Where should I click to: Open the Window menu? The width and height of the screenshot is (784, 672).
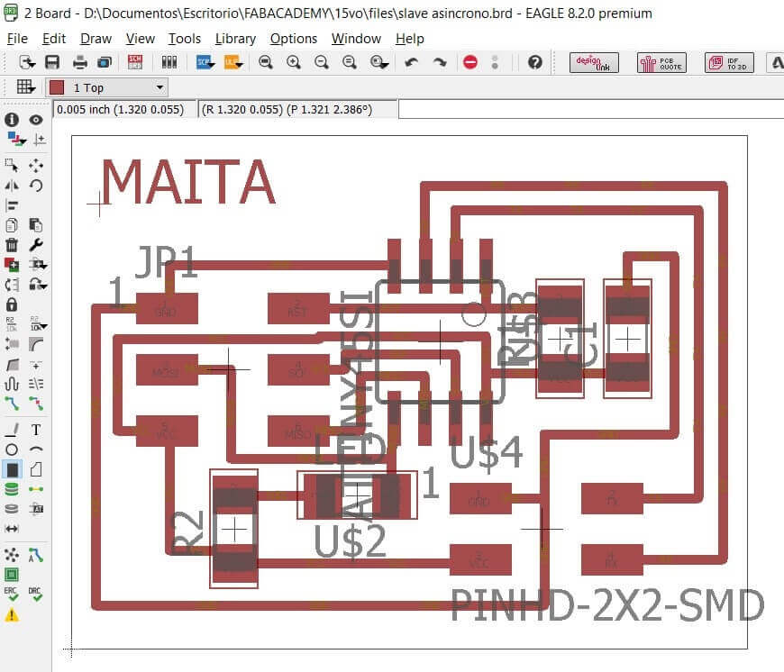(356, 39)
